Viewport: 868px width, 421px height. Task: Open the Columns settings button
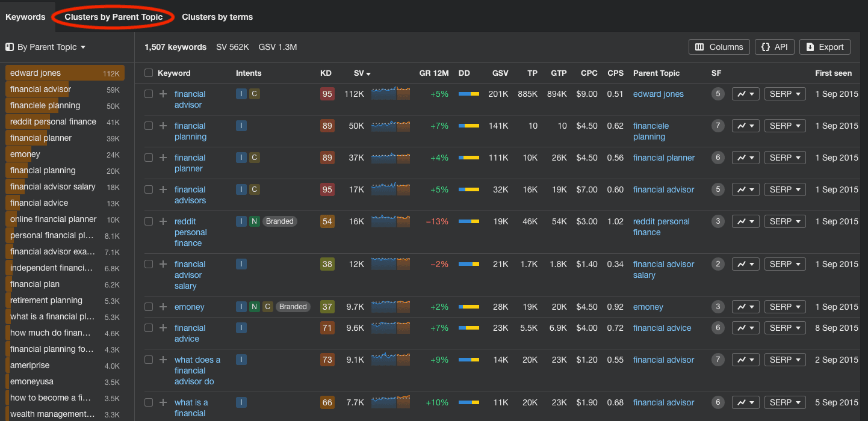coord(719,47)
